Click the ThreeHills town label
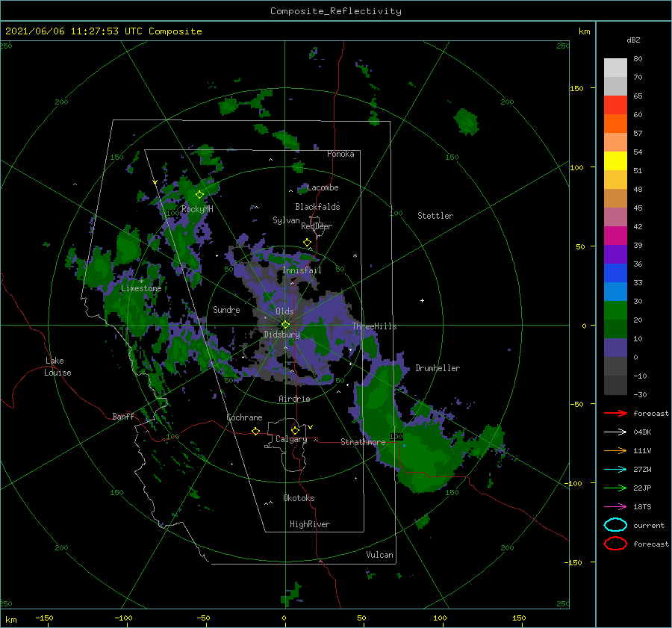The width and height of the screenshot is (672, 628). (x=375, y=326)
